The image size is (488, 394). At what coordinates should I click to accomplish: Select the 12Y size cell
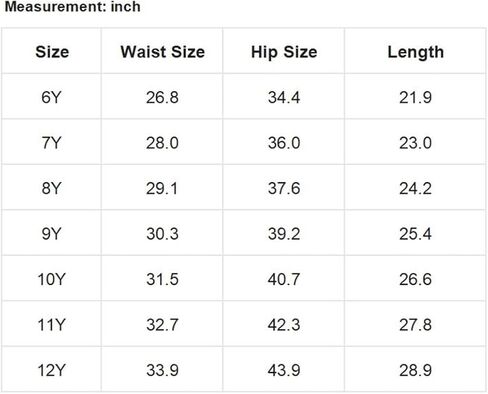51,370
